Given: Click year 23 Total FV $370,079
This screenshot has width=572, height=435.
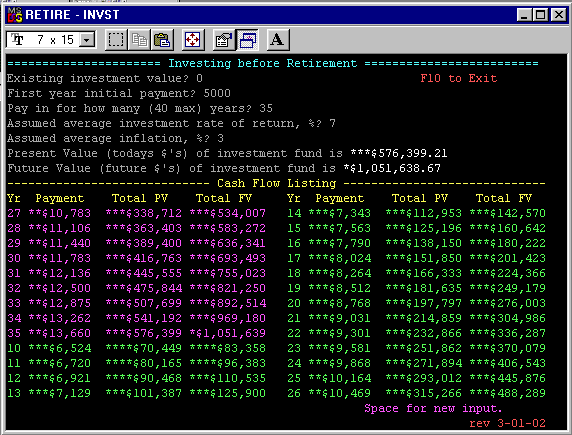Looking at the screenshot, I should pos(507,348).
